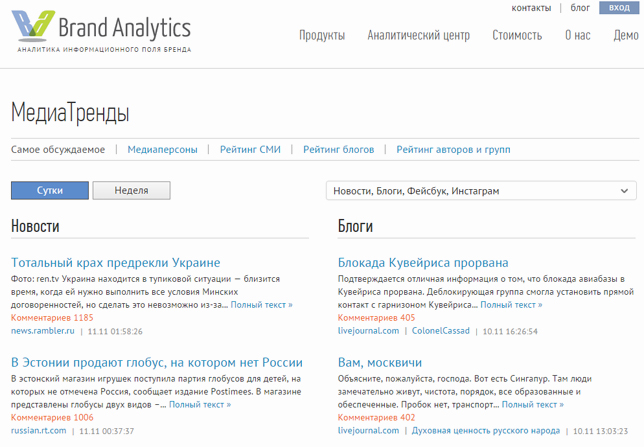Select the Самое обсуждаемое tab
The height and width of the screenshot is (447, 644).
pyautogui.click(x=58, y=150)
